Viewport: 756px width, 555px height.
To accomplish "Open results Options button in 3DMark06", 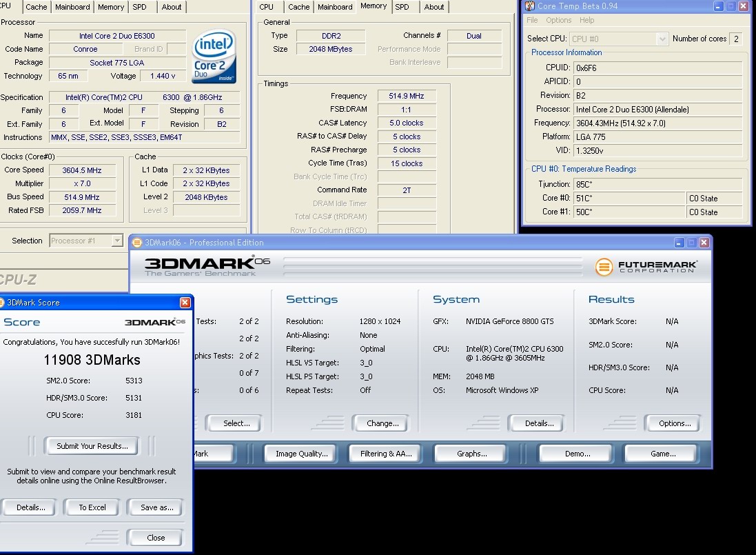I will pyautogui.click(x=675, y=423).
